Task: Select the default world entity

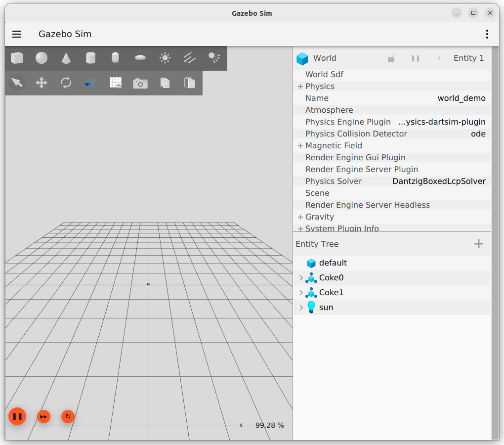Action: click(x=392, y=263)
